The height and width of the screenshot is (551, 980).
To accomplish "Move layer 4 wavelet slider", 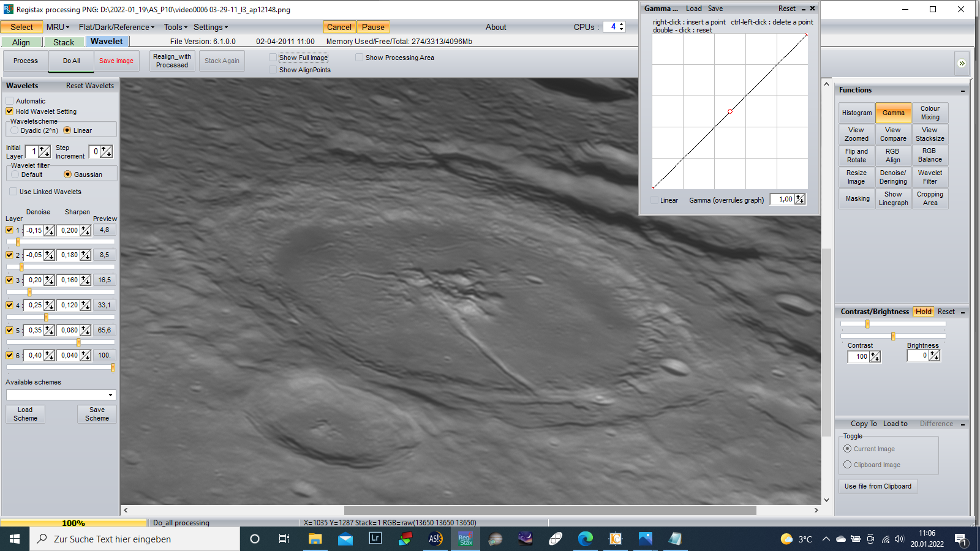I will click(46, 317).
